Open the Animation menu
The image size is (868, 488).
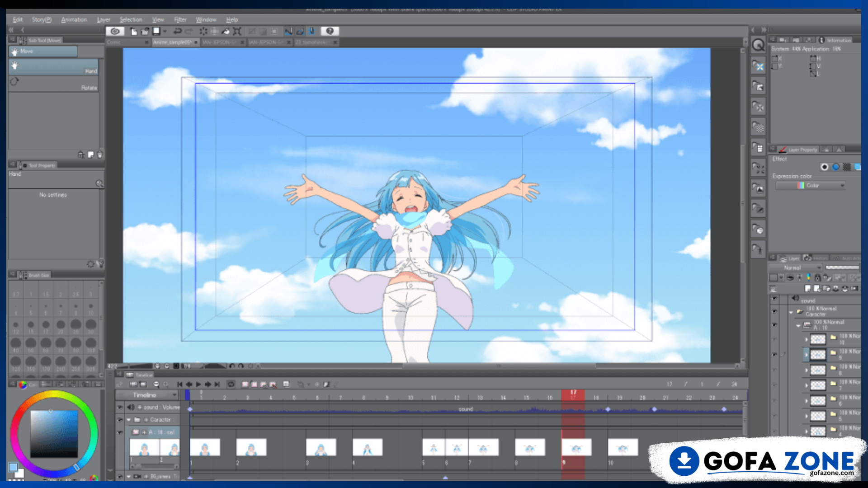click(74, 19)
